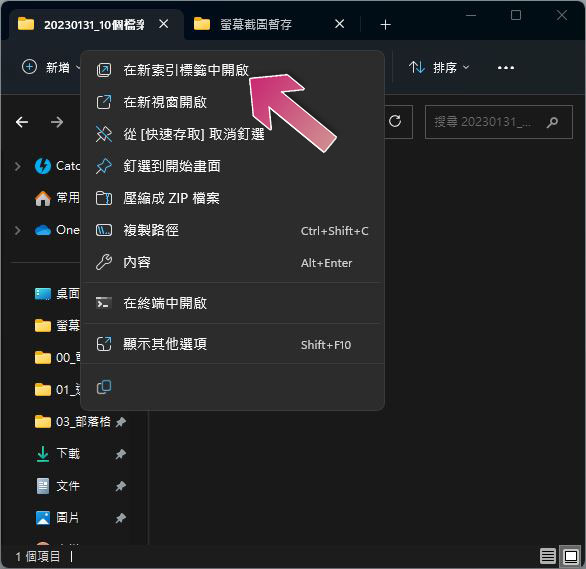The height and width of the screenshot is (569, 586).
Task: Open 桌面 Desktop in sidebar
Action: (57, 294)
